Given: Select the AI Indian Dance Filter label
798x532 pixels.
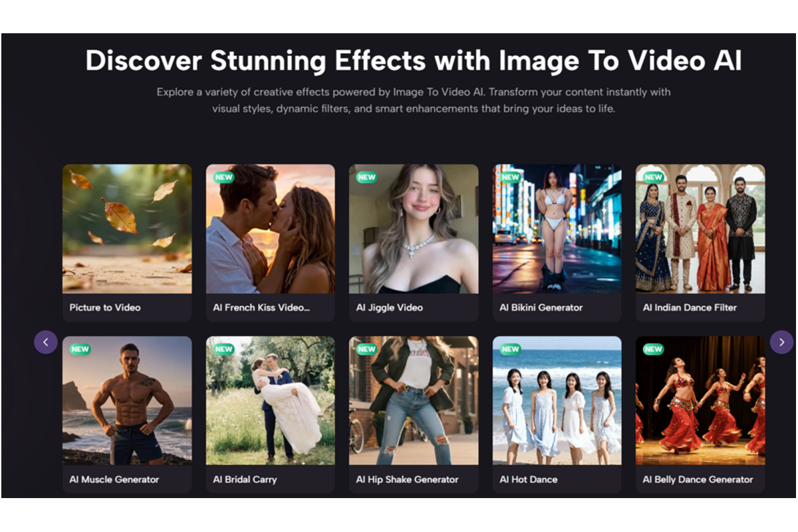Looking at the screenshot, I should [690, 308].
